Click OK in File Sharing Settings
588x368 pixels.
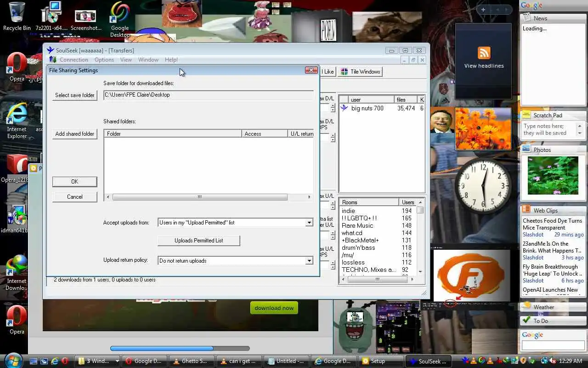pyautogui.click(x=75, y=182)
